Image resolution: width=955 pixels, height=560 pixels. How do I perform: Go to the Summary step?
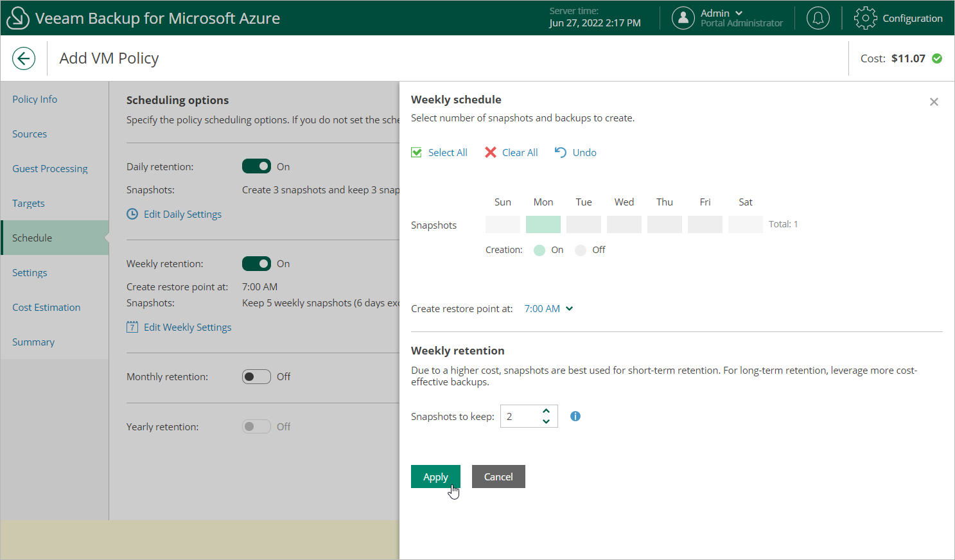[x=33, y=342]
